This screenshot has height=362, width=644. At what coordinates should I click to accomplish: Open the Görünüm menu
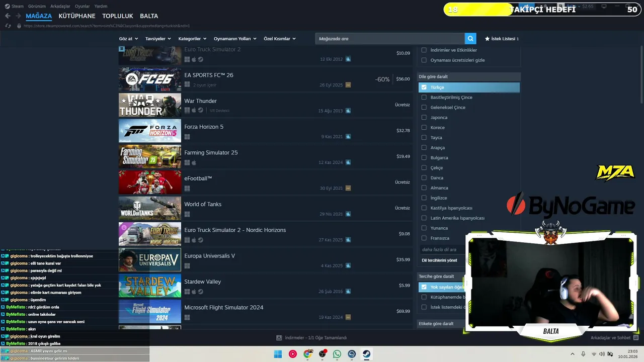(x=37, y=6)
